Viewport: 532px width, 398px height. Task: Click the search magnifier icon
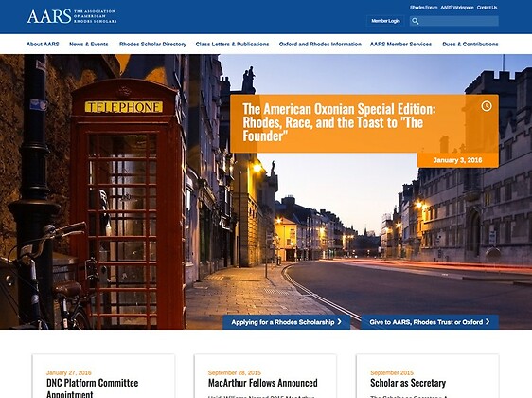(415, 22)
